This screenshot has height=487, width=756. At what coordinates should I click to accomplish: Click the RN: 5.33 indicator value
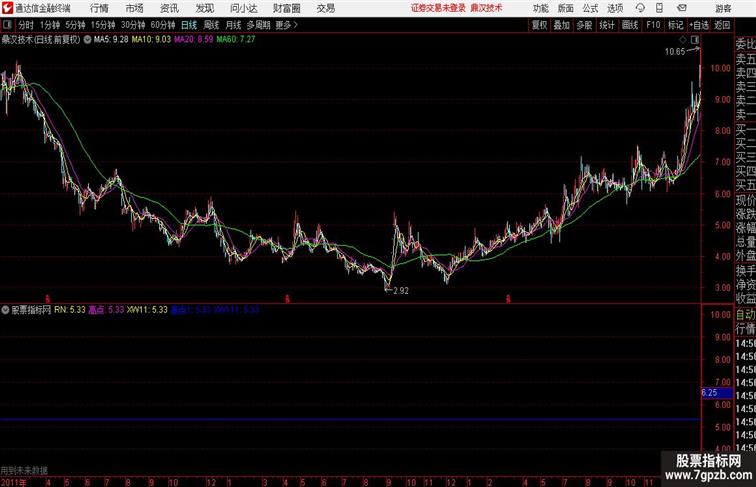pos(69,310)
